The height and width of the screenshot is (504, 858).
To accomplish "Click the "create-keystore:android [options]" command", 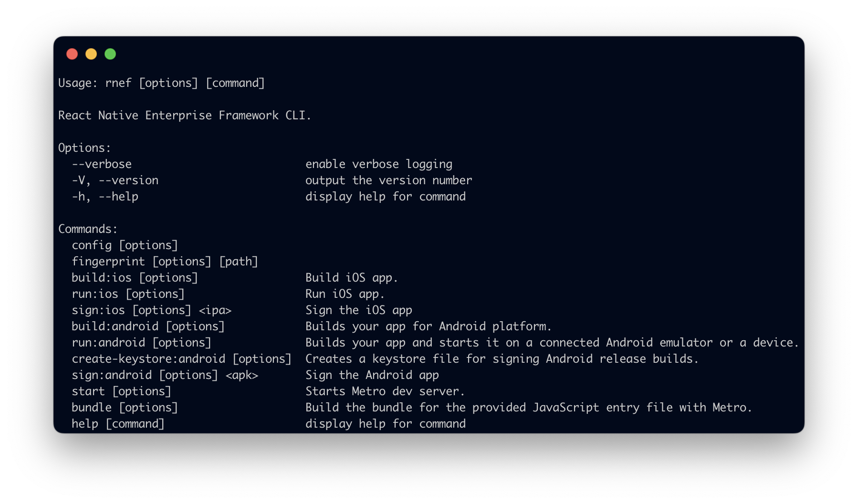I will (181, 359).
